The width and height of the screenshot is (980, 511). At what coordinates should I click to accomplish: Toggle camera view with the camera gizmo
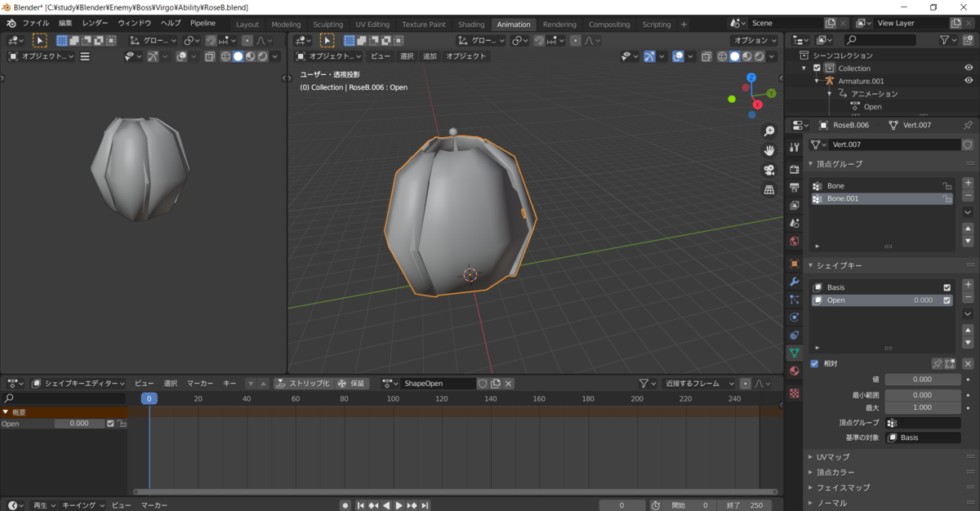pos(769,170)
